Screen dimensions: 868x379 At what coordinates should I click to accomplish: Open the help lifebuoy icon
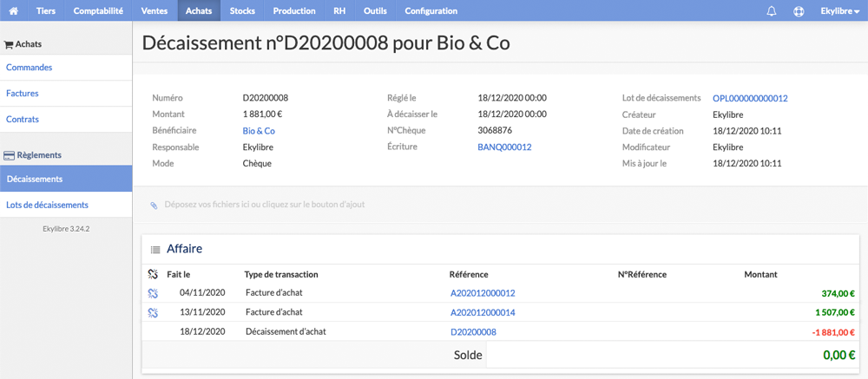(x=799, y=11)
